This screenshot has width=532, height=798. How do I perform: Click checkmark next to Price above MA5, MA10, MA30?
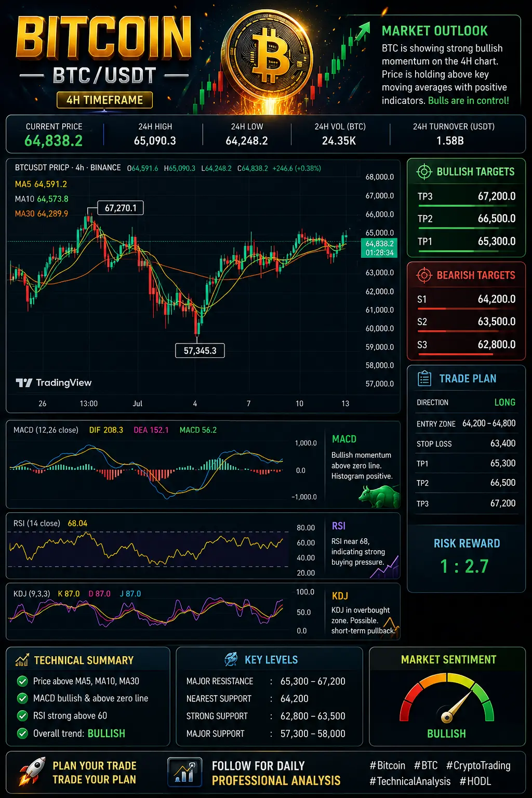pos(22,681)
